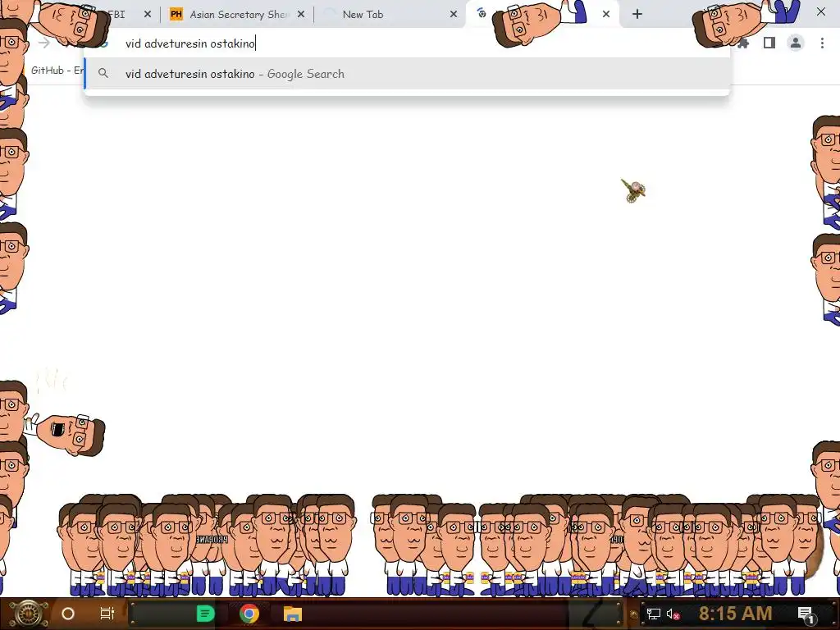
Task: Click the Forward navigation arrow
Action: tap(44, 43)
